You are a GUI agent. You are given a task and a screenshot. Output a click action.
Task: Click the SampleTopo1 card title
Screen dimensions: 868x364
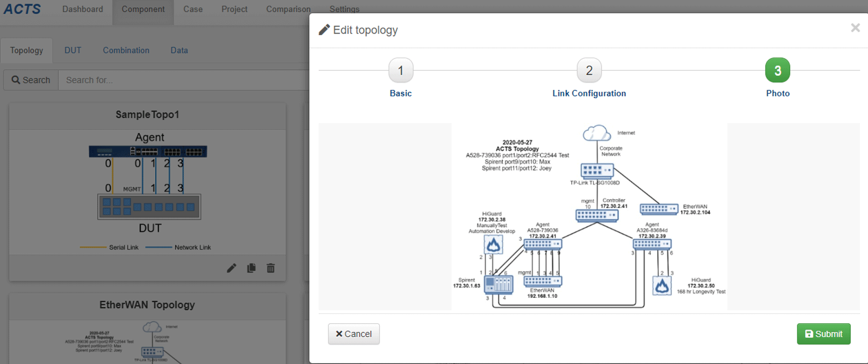coord(147,115)
